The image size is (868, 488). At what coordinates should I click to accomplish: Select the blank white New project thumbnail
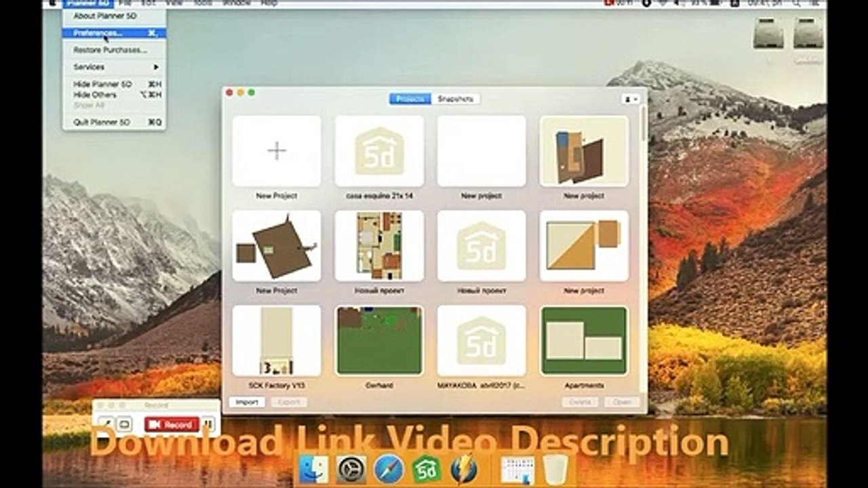(x=481, y=150)
